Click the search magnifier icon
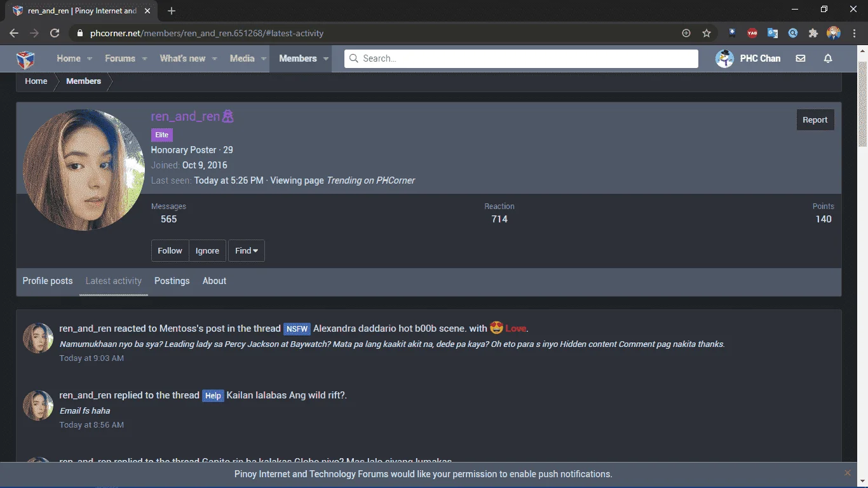Screen dimensions: 868x488 point(354,58)
